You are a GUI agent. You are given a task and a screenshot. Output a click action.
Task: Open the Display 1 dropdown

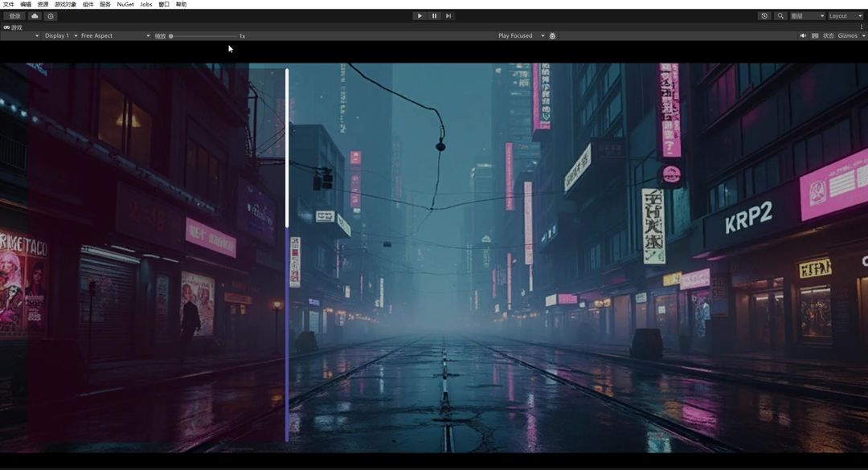pos(60,35)
